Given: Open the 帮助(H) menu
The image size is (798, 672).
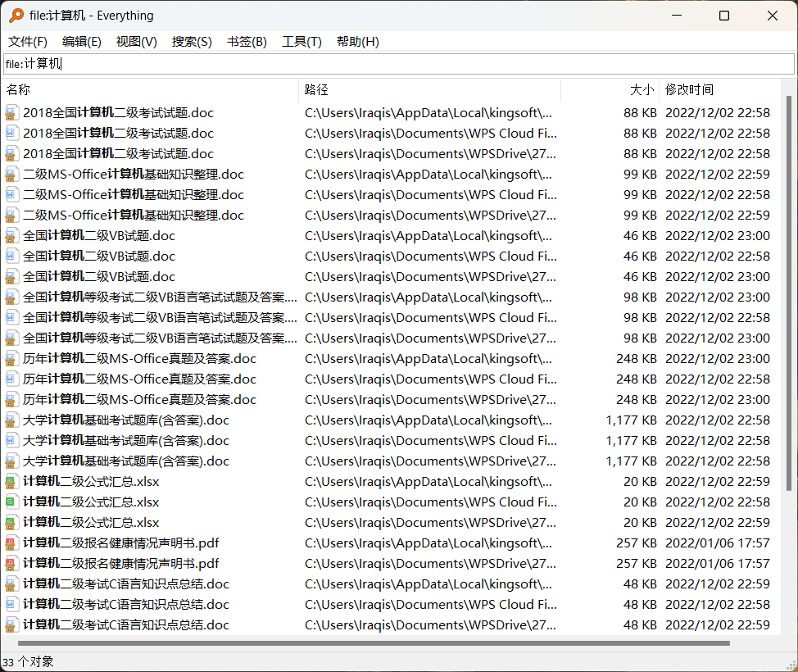Looking at the screenshot, I should pos(358,42).
